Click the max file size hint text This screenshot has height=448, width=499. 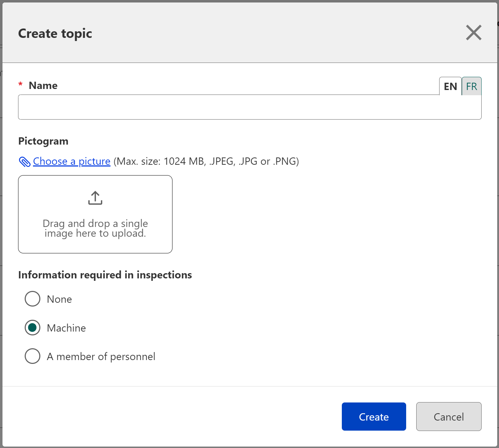click(206, 161)
